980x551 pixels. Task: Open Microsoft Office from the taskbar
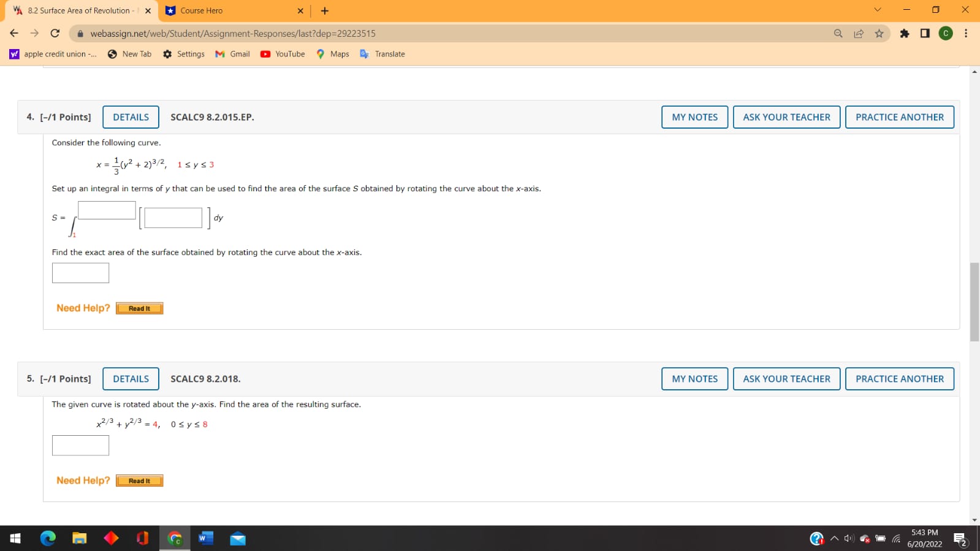(143, 539)
